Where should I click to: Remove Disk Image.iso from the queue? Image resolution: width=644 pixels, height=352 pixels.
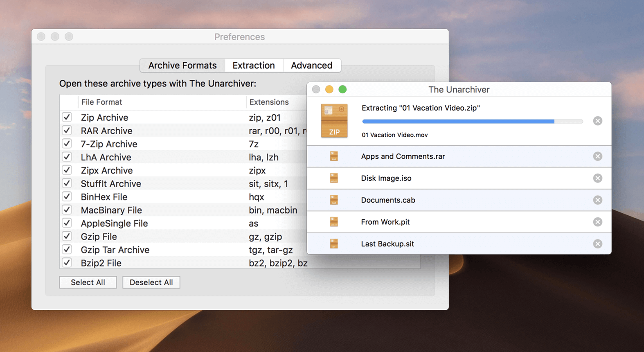click(597, 178)
